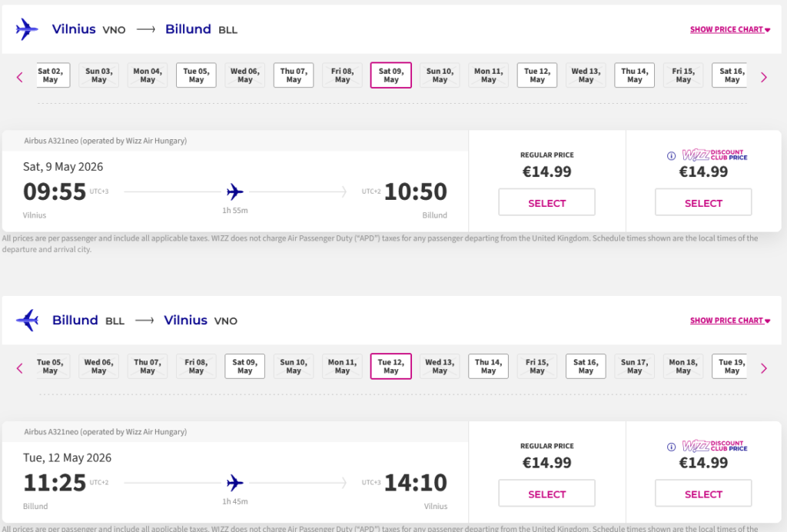Viewport: 787px width, 532px height.
Task: Go to previous return dates with left arrow
Action: [x=20, y=368]
